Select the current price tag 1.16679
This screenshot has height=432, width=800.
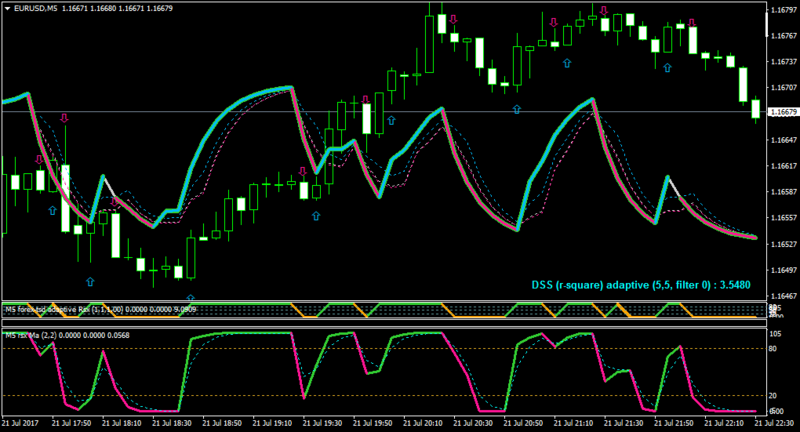(783, 112)
